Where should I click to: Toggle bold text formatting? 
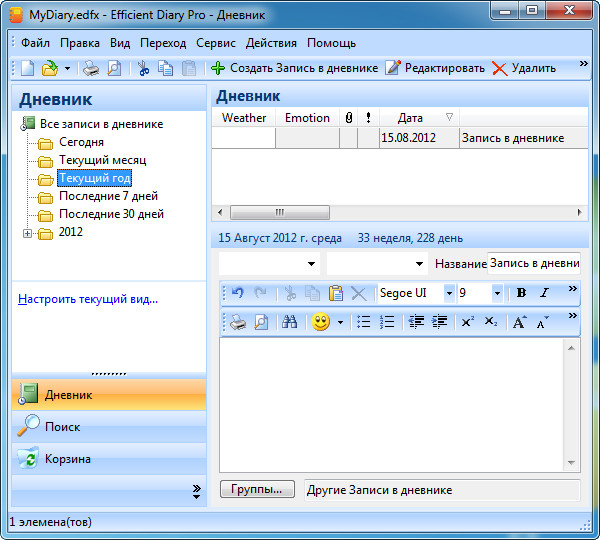tap(521, 293)
